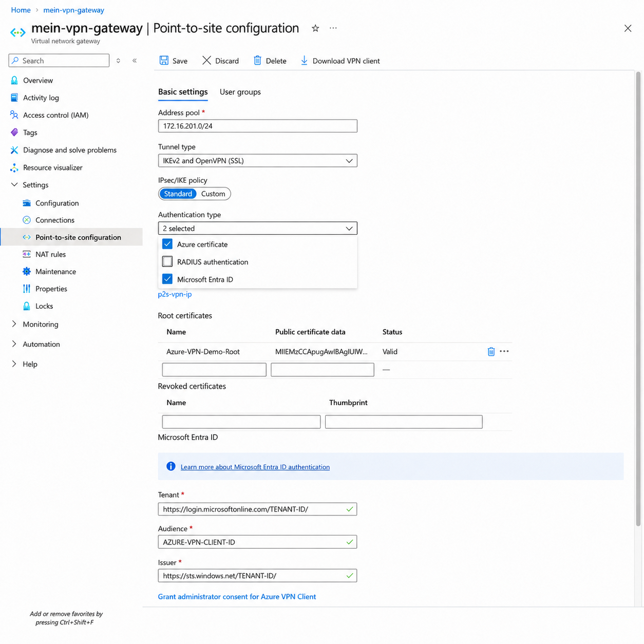Click the Resource visualizer icon

click(14, 167)
